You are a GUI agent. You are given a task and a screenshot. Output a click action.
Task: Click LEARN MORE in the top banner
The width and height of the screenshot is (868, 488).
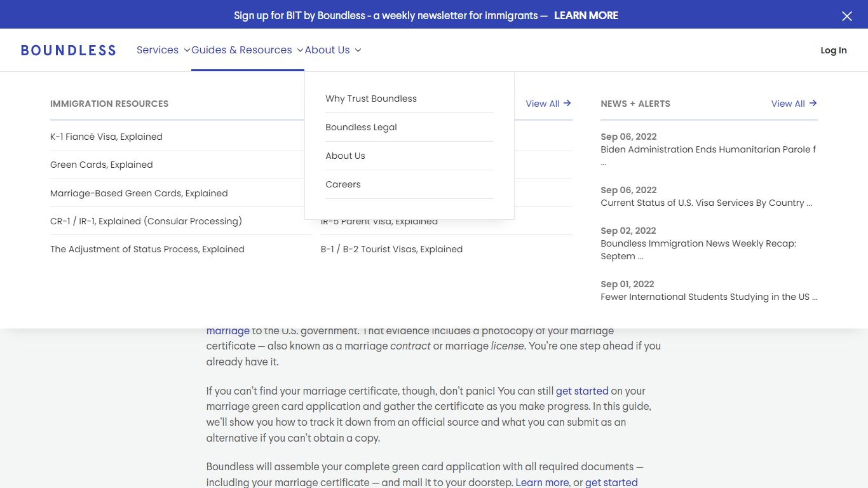(586, 15)
